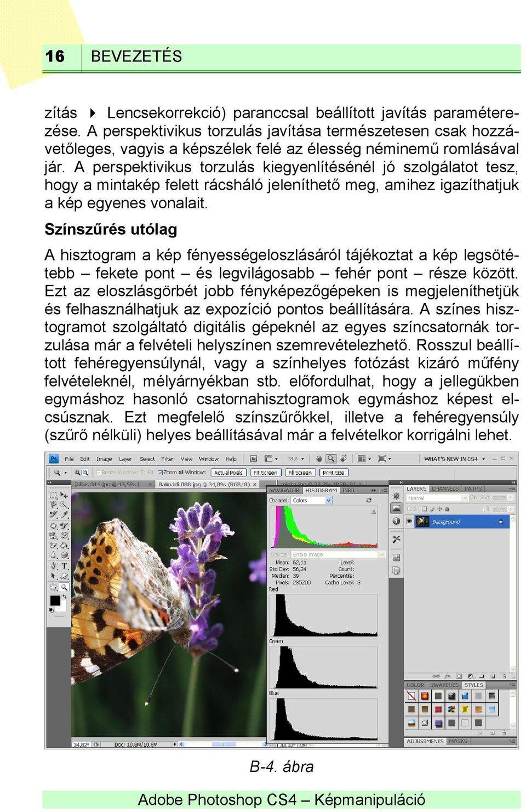Hide the Background layer via eye icon
The image size is (526, 812).
click(409, 521)
